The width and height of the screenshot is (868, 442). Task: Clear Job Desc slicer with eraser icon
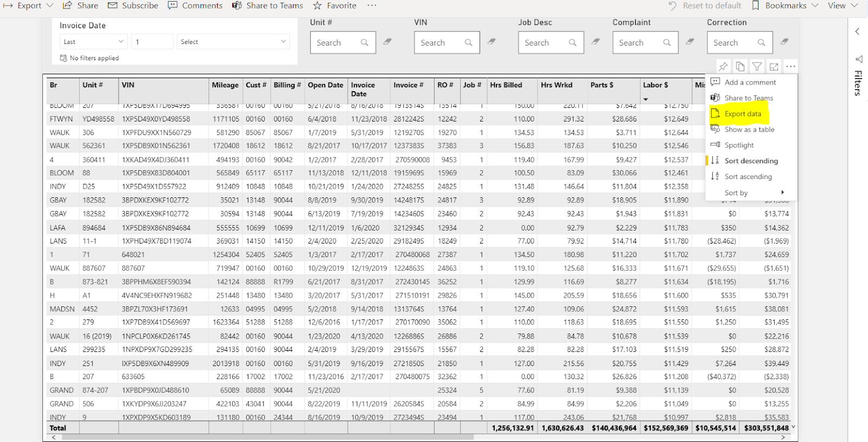[x=596, y=41]
